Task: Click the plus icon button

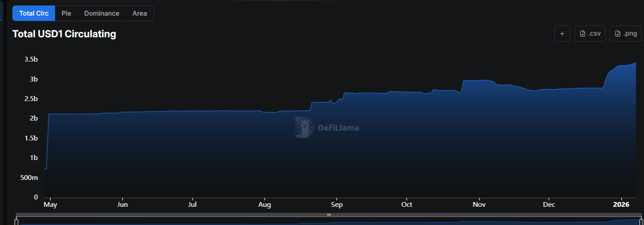Action: click(562, 33)
